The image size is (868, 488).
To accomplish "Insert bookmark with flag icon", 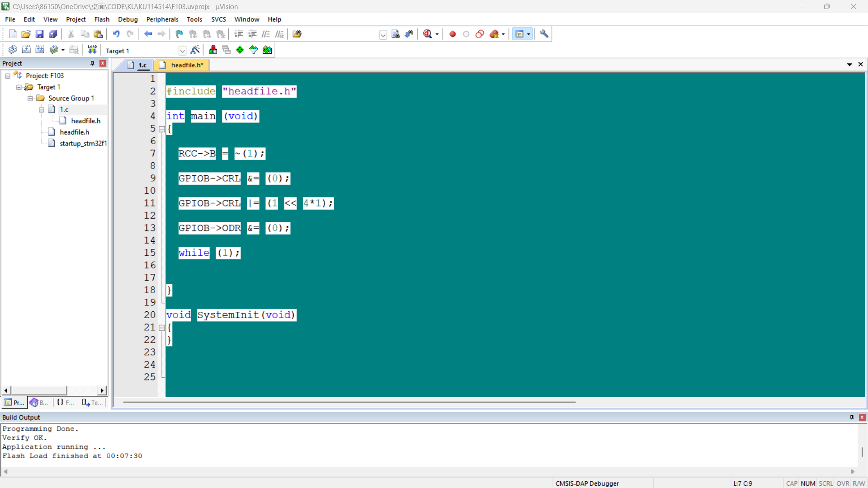I will coord(179,34).
